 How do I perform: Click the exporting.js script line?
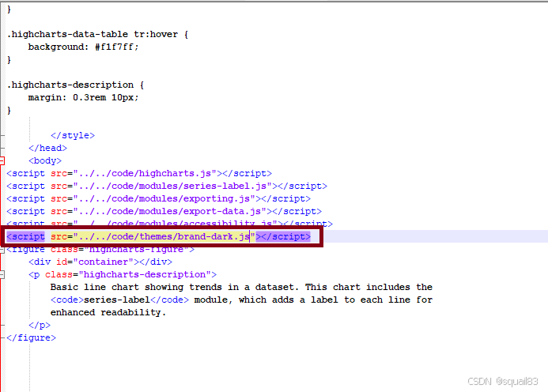(158, 198)
